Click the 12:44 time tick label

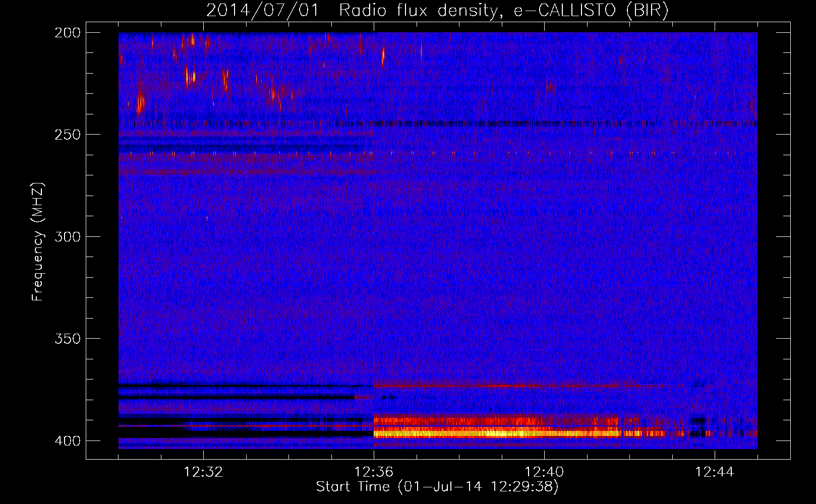(x=715, y=472)
